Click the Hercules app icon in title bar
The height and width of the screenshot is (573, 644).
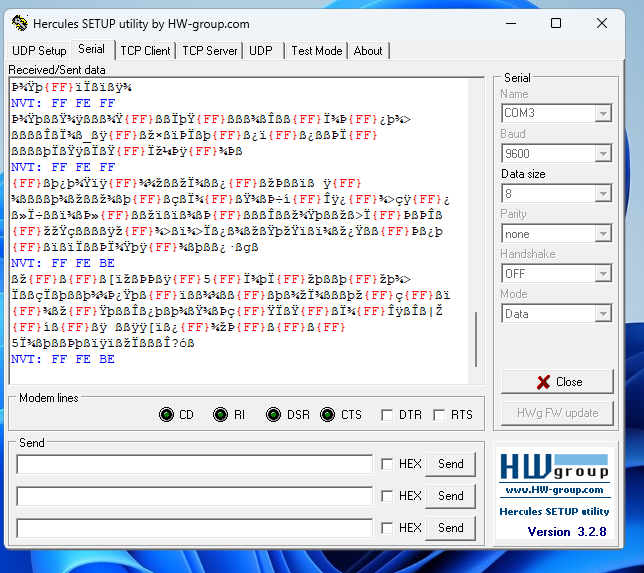pyautogui.click(x=20, y=23)
